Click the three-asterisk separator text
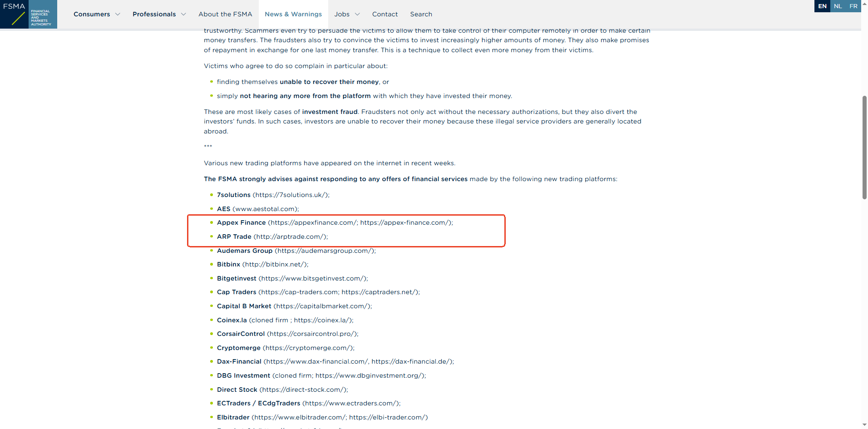868x429 pixels. 208,147
